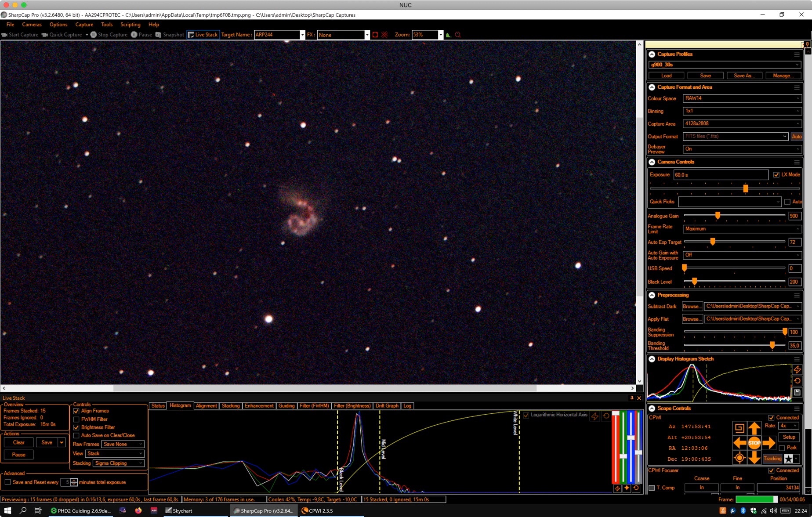The image size is (812, 517).
Task: Toggle the Brightness Filter checkbox
Action: [76, 427]
